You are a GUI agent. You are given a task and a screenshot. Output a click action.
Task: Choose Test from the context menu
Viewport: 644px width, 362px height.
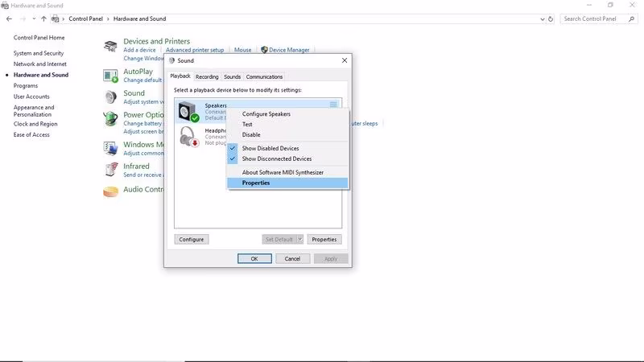(287, 125)
